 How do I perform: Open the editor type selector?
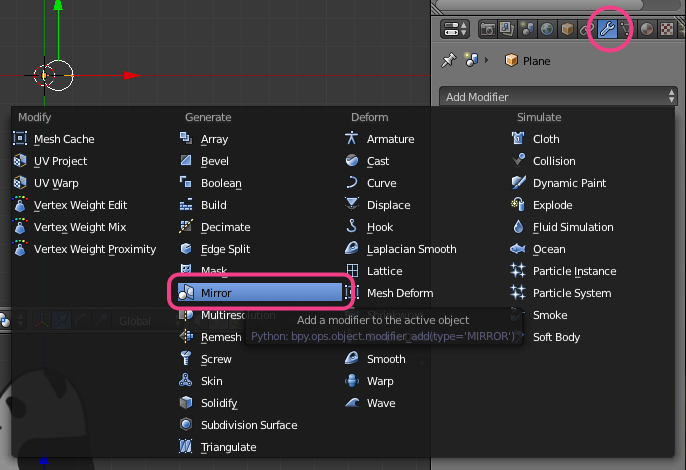[455, 29]
